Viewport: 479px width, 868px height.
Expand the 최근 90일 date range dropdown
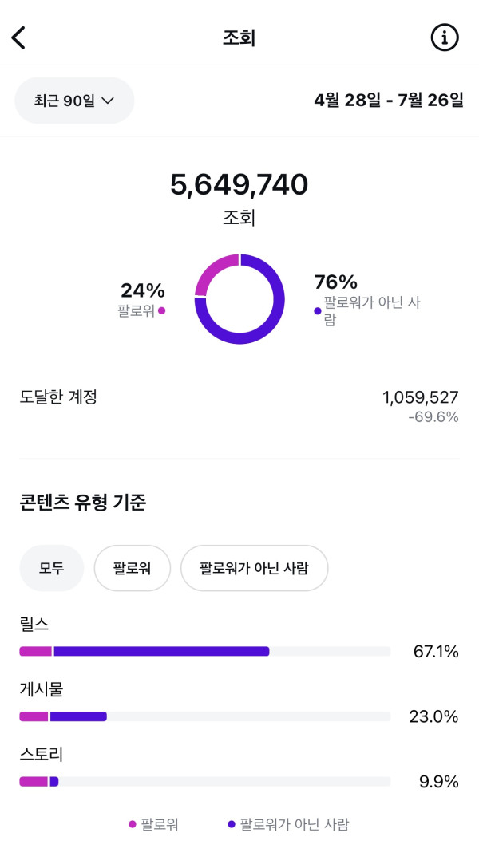[74, 101]
